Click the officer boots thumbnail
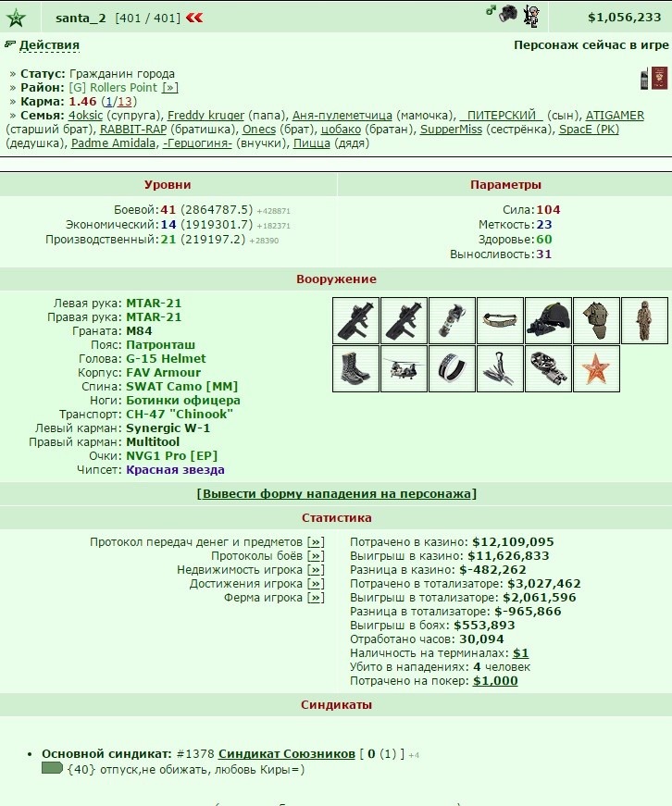The image size is (672, 806). [355, 368]
